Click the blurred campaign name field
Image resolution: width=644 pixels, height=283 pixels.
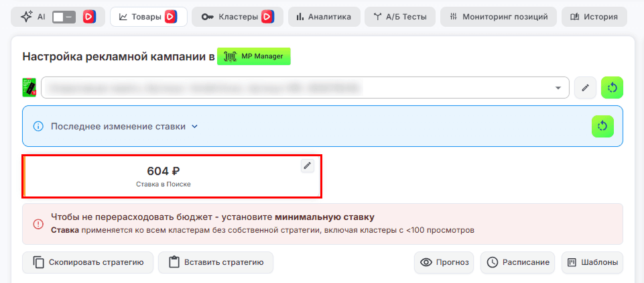coord(305,87)
